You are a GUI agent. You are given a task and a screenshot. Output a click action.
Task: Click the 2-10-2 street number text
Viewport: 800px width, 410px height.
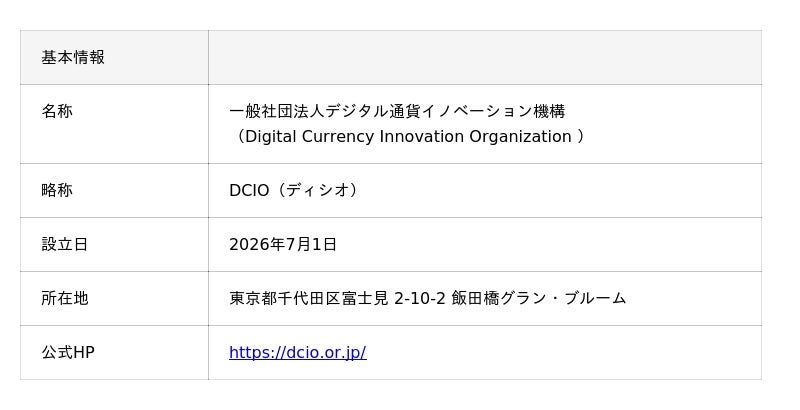coord(420,298)
